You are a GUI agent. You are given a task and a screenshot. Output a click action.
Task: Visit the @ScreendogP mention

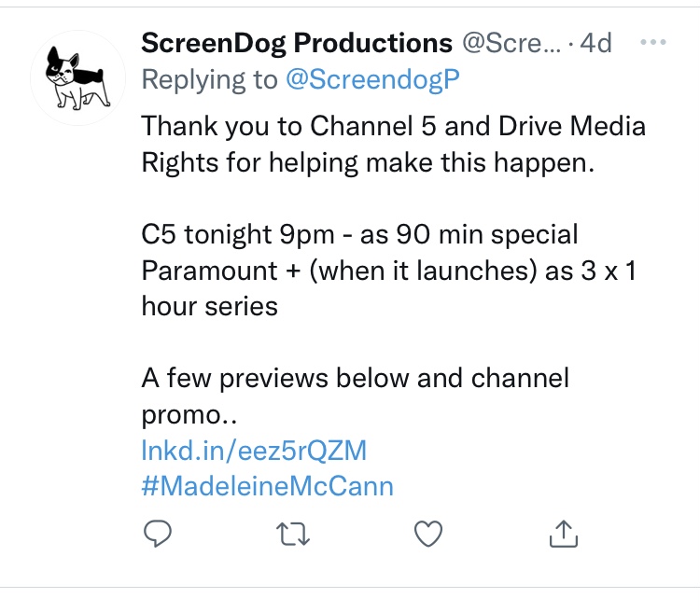tap(373, 80)
